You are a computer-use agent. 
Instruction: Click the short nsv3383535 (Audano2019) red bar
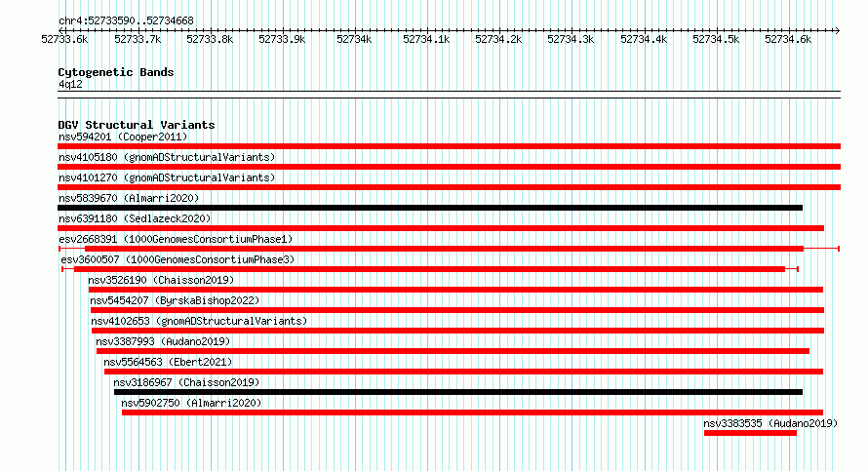point(750,433)
